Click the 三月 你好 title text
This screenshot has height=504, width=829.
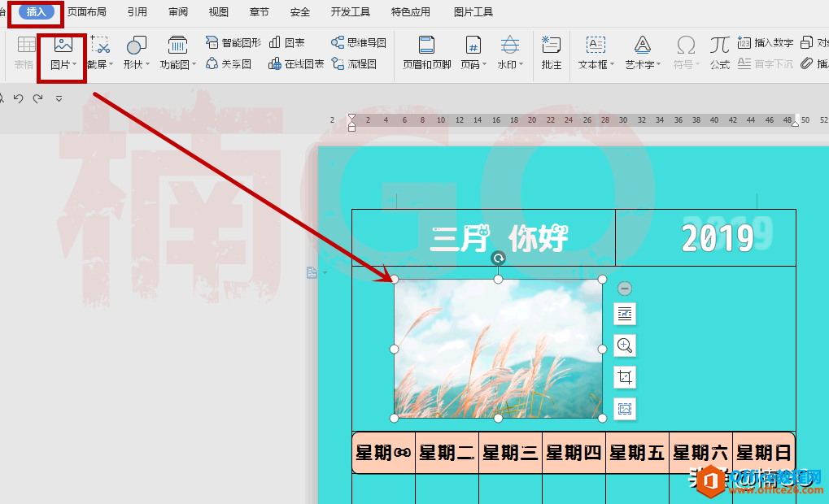point(499,237)
